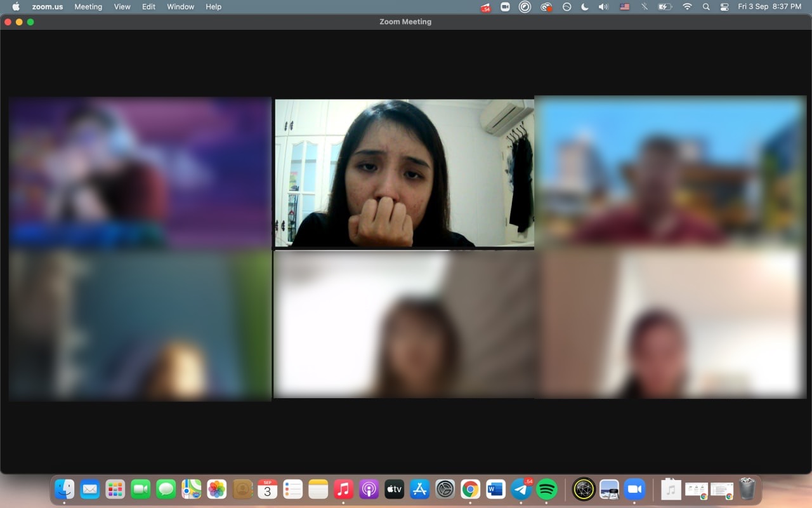Viewport: 812px width, 508px height.
Task: Launch the Podcasts app in the Dock
Action: point(369,489)
